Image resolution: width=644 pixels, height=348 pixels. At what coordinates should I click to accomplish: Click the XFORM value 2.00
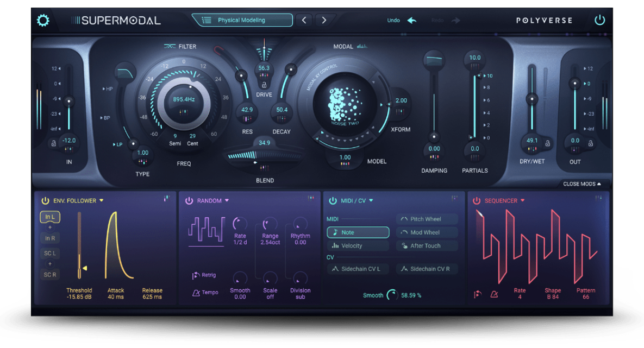[x=401, y=100]
